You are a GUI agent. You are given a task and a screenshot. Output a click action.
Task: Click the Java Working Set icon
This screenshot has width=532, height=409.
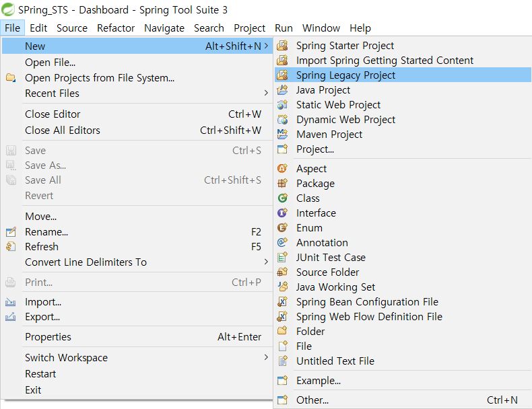[x=282, y=287]
